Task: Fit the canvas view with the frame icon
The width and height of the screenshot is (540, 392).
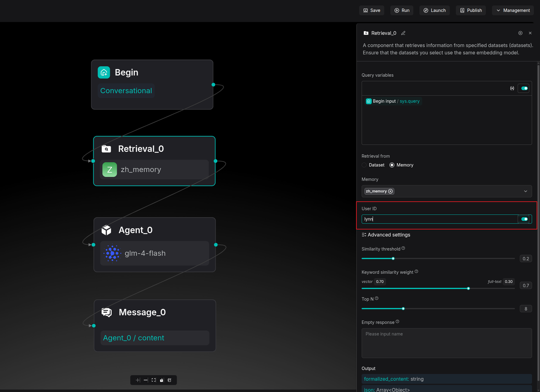Action: 154,380
